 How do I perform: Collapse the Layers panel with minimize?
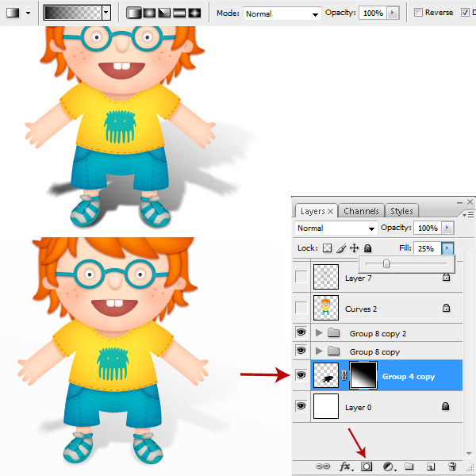(x=460, y=202)
